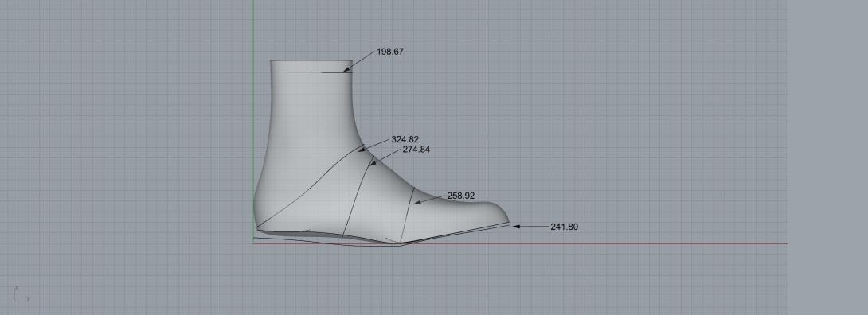Select the 258.92 dimension label
Image resolution: width=868 pixels, height=315 pixels.
pos(460,196)
